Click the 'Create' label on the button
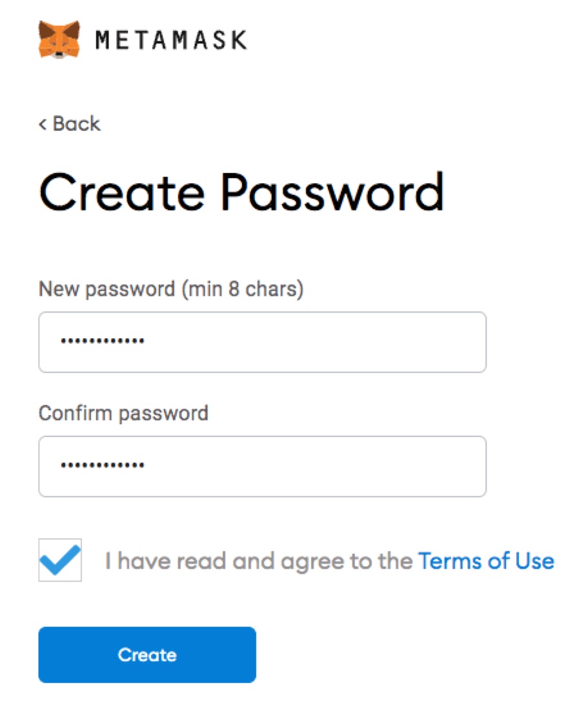Viewport: 588px width, 710px height. 147,654
